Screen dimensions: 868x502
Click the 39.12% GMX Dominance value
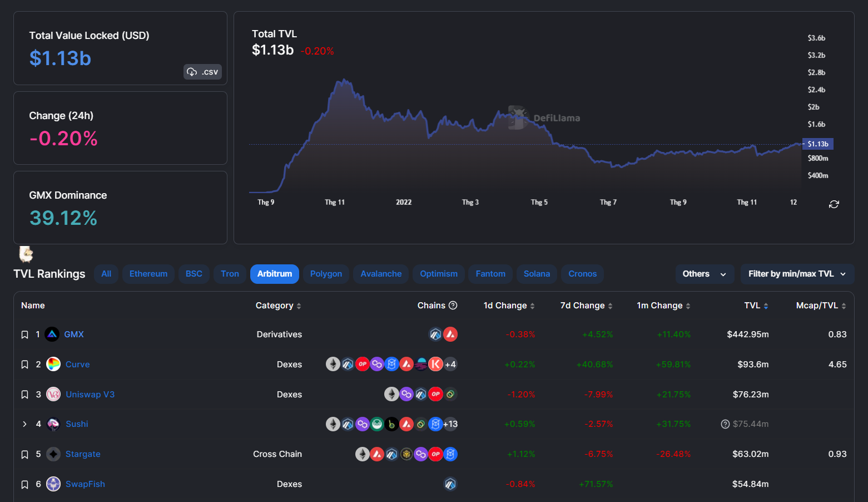(x=63, y=218)
